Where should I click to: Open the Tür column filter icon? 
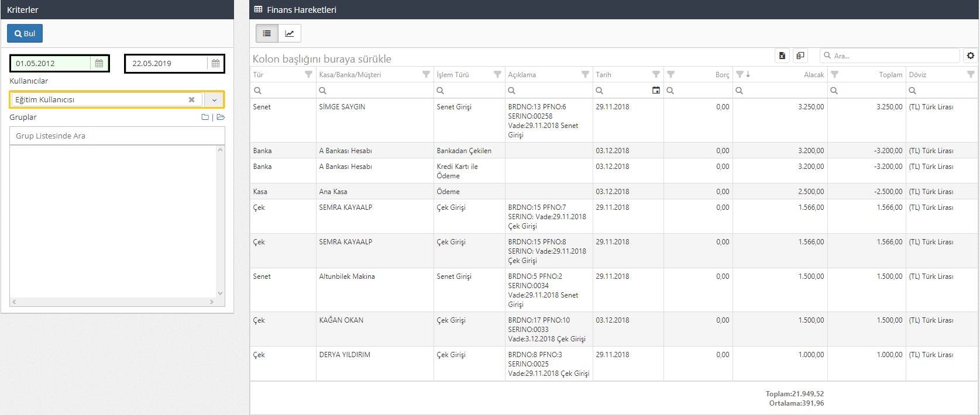pos(308,75)
